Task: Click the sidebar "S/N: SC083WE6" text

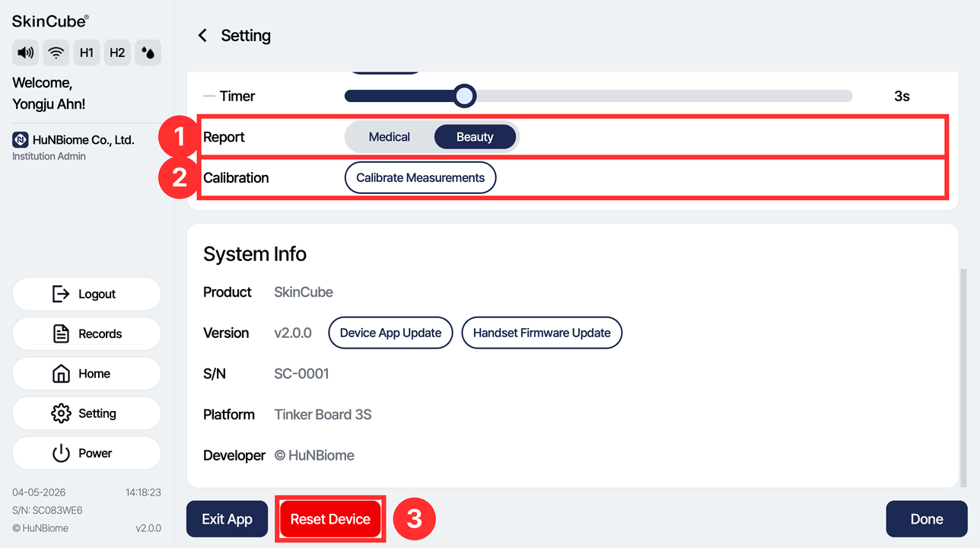Action: pos(47,510)
